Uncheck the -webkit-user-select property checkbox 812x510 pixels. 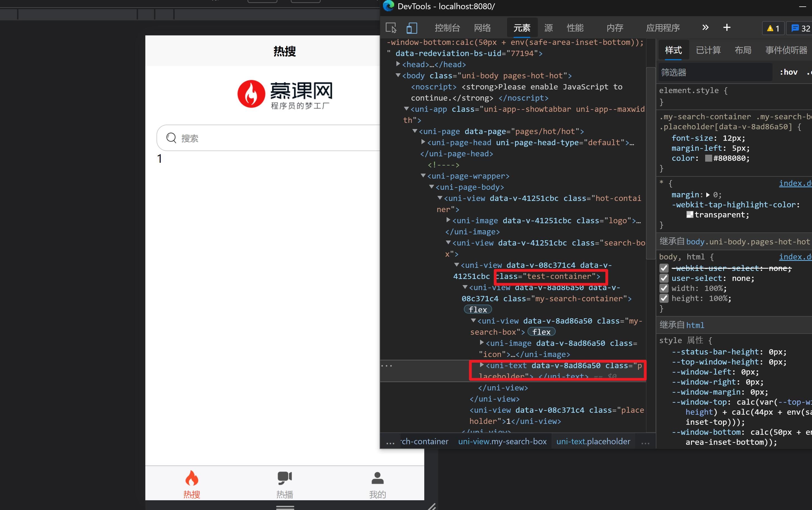point(664,268)
